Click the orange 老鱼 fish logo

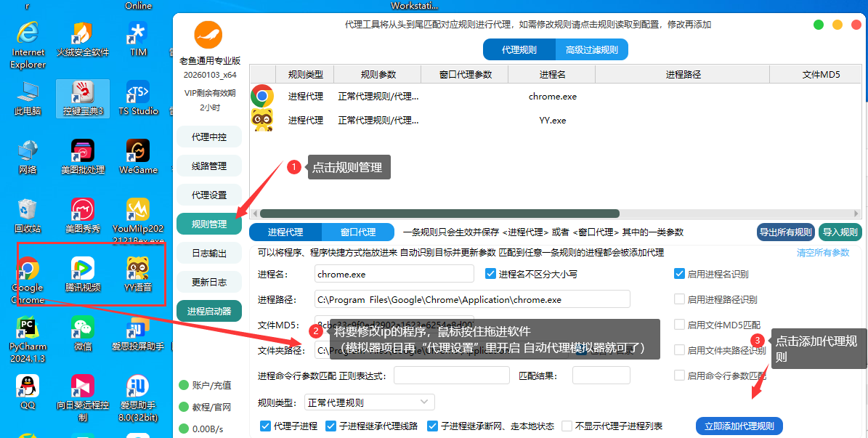click(x=208, y=34)
